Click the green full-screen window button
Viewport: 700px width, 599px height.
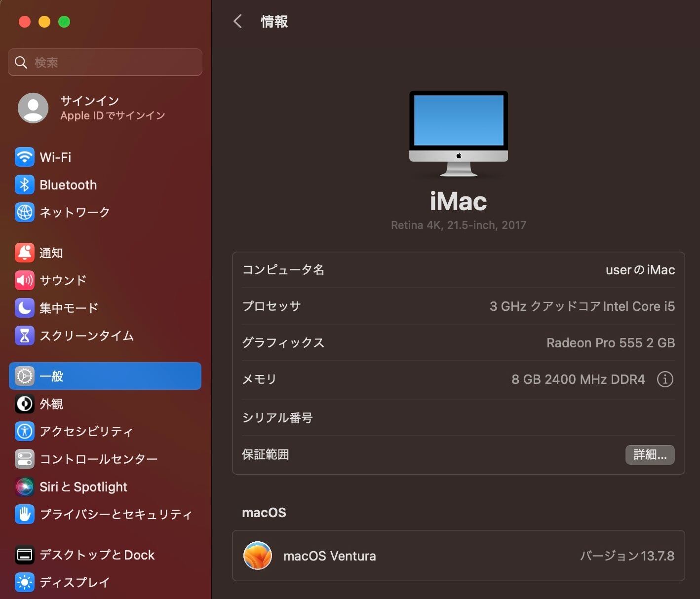click(x=64, y=22)
